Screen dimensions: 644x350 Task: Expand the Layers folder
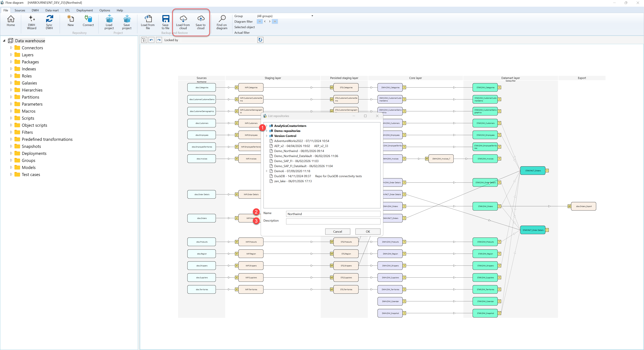(11, 54)
